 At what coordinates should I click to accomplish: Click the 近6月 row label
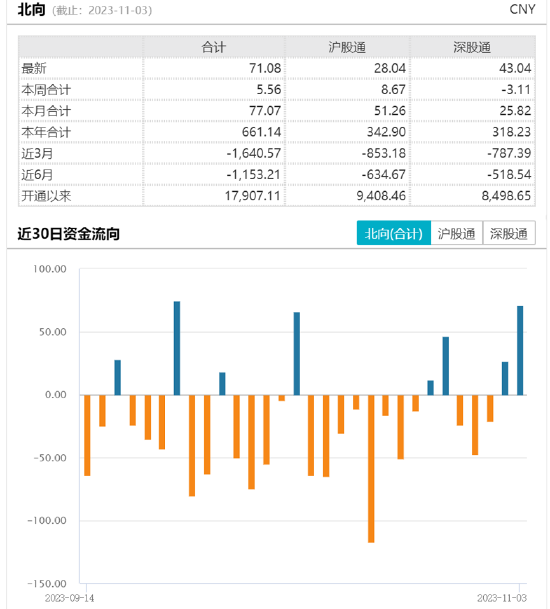tap(37, 175)
